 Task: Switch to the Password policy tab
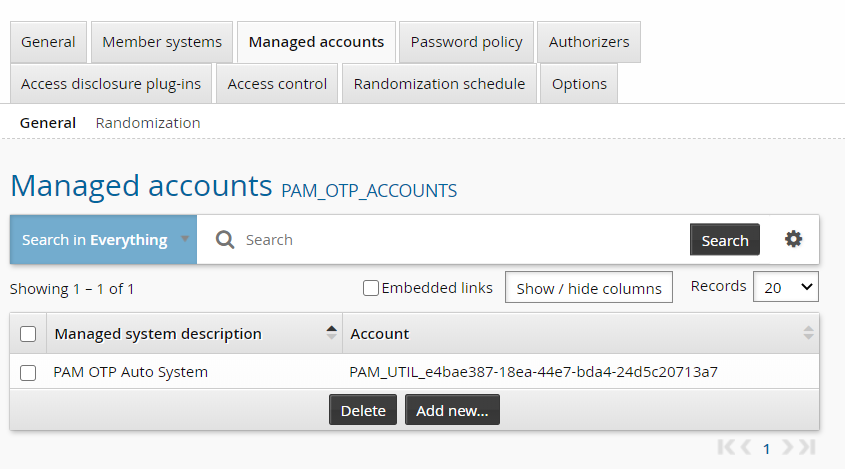(466, 42)
